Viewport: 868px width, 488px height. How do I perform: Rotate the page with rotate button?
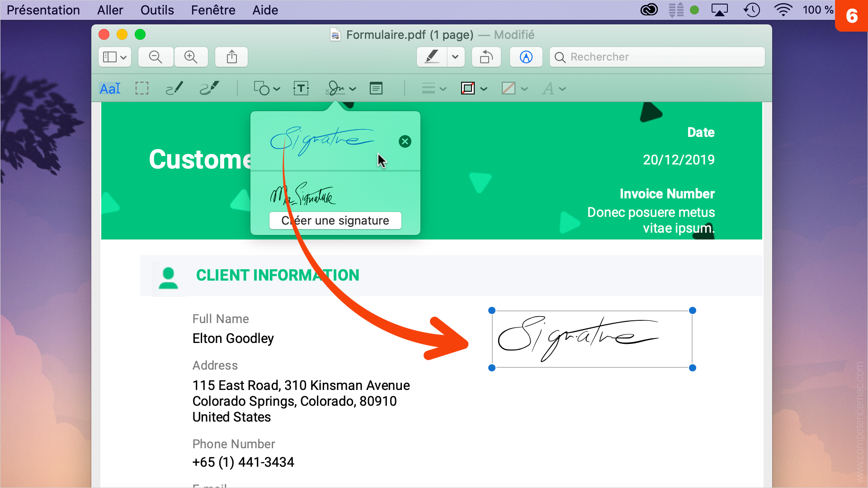[x=486, y=57]
